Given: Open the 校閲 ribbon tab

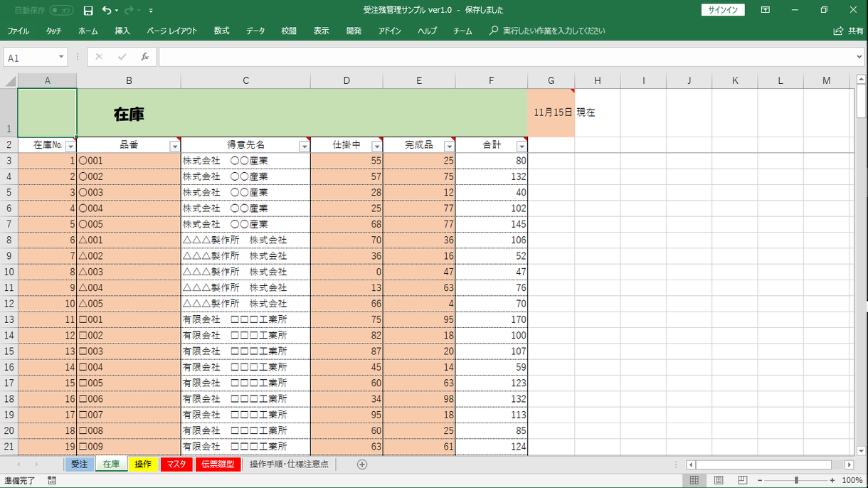Looking at the screenshot, I should click(289, 31).
